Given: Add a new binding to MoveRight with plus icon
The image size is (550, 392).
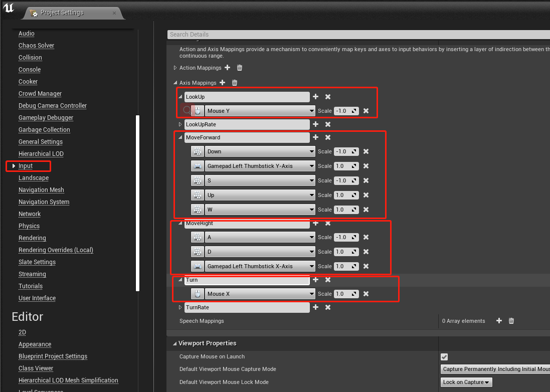Looking at the screenshot, I should point(316,224).
